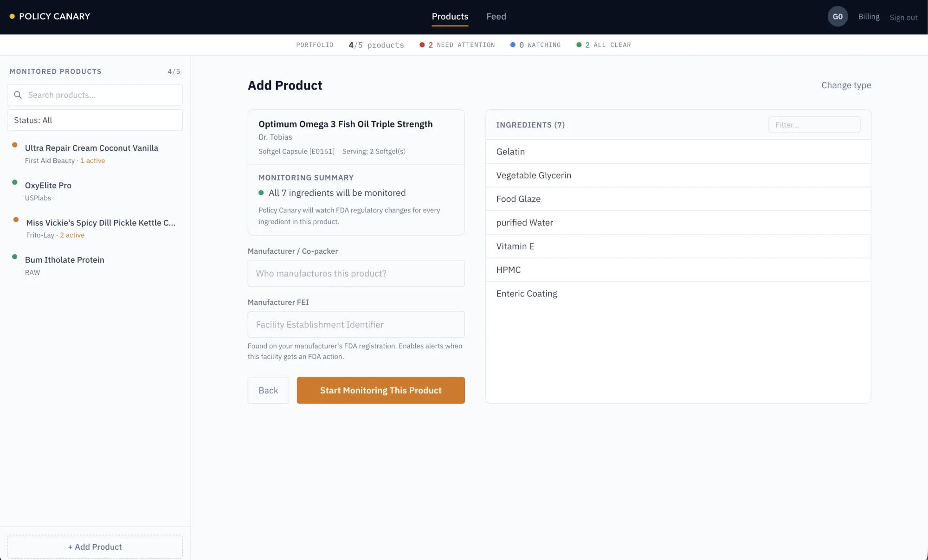Click the orange status dot beside Ultra Repair Cream
This screenshot has width=928, height=560.
coord(15,145)
